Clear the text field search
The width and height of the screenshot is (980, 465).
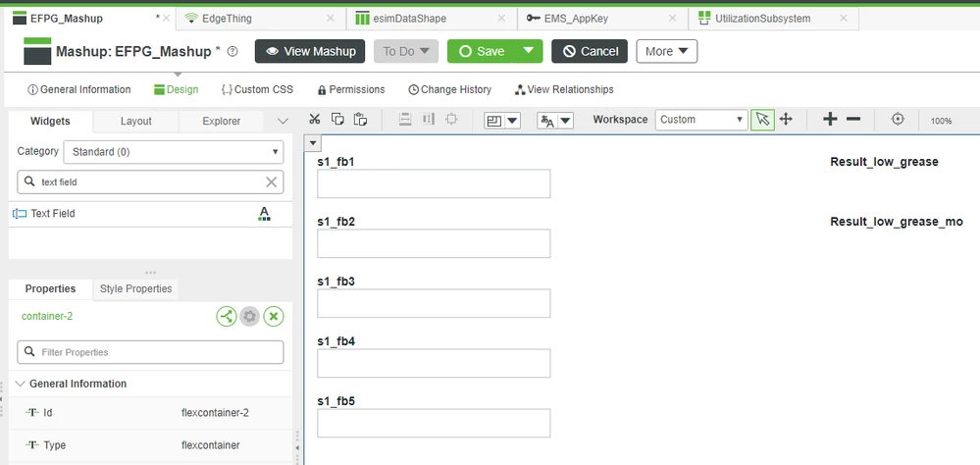[272, 181]
